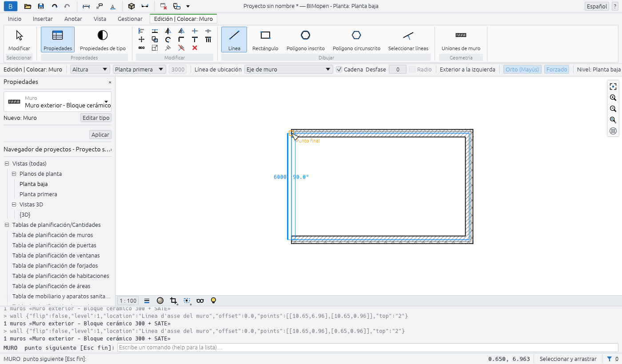Open the default 3D view cube icon
622x364 pixels.
pyautogui.click(x=131, y=6)
